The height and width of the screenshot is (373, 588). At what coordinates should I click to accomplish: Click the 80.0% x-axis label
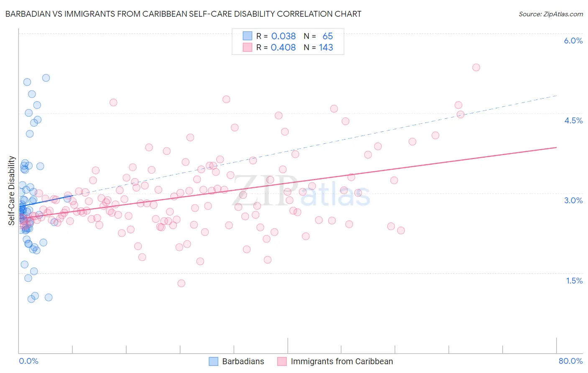click(x=570, y=361)
